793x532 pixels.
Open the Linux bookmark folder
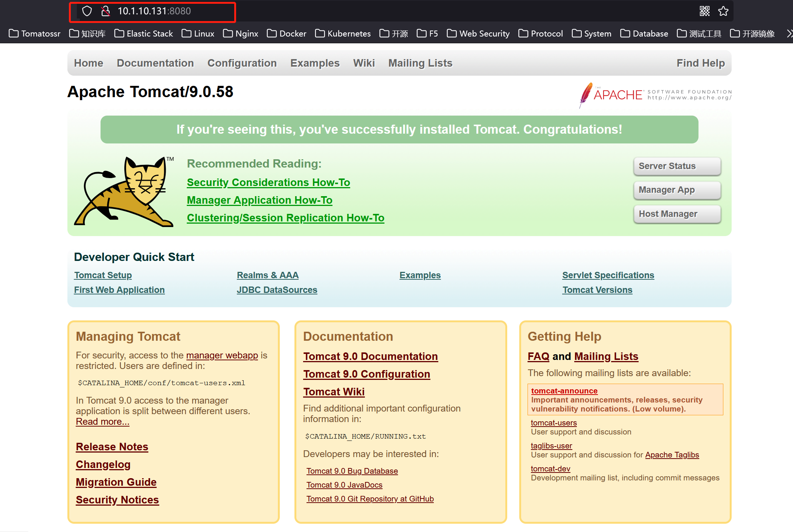(x=198, y=34)
